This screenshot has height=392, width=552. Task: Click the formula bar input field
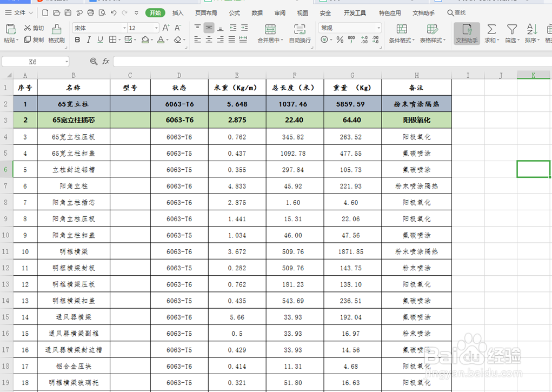(x=332, y=62)
